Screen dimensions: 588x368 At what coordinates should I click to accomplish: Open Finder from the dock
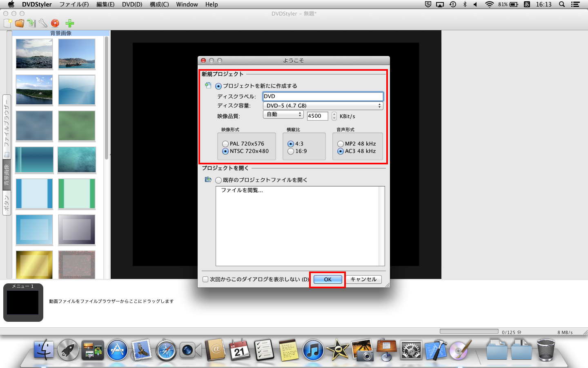pos(44,350)
